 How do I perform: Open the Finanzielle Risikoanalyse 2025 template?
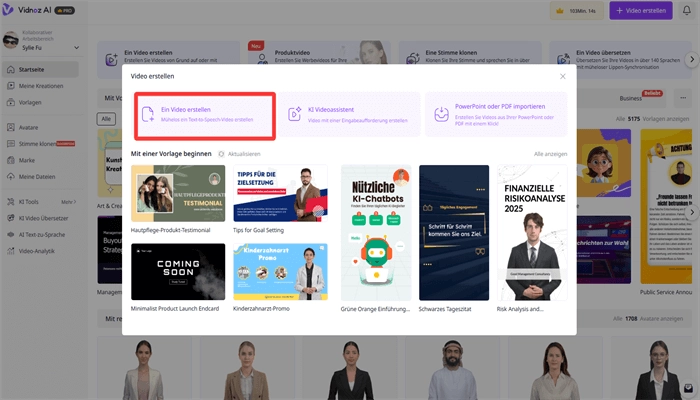532,233
